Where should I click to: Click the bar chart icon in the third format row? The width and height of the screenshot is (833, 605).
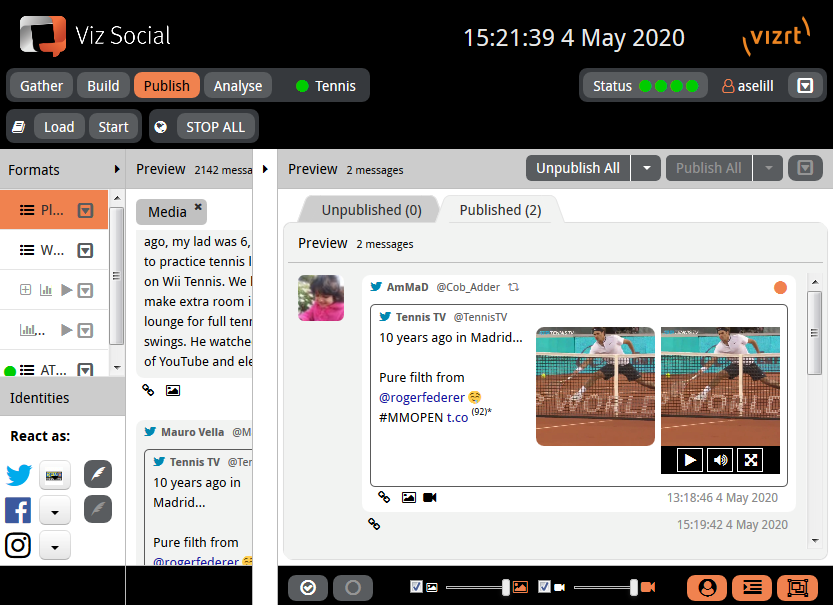(x=46, y=290)
